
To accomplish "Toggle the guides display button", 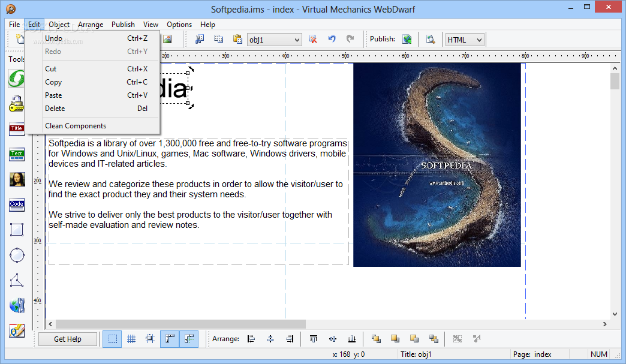I will coord(189,339).
